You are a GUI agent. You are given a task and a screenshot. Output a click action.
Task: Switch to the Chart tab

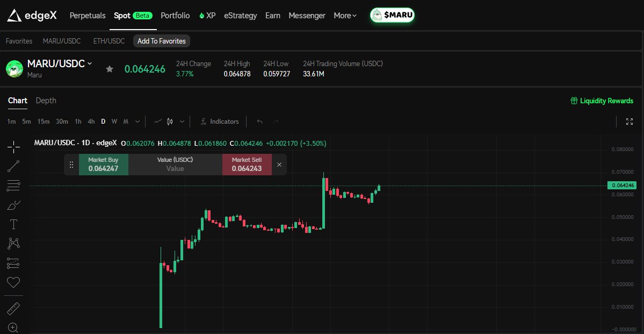[18, 101]
